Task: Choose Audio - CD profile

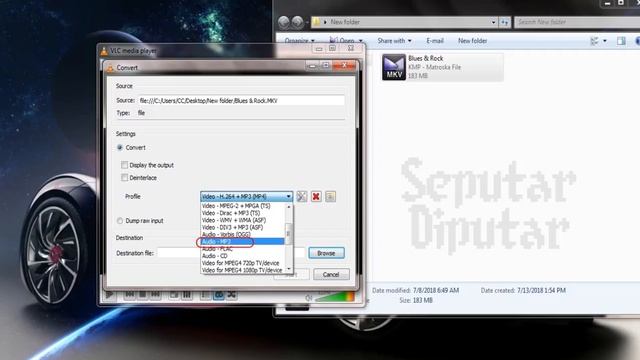Action: (243, 256)
